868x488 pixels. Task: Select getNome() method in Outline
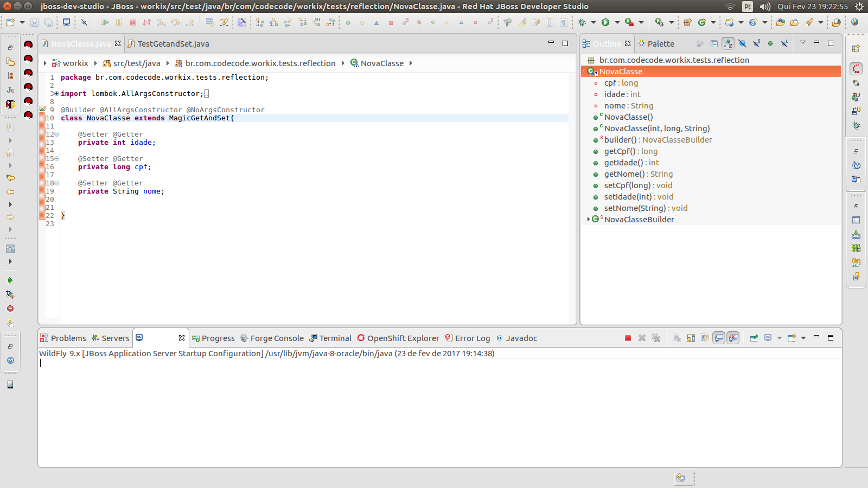coord(624,174)
